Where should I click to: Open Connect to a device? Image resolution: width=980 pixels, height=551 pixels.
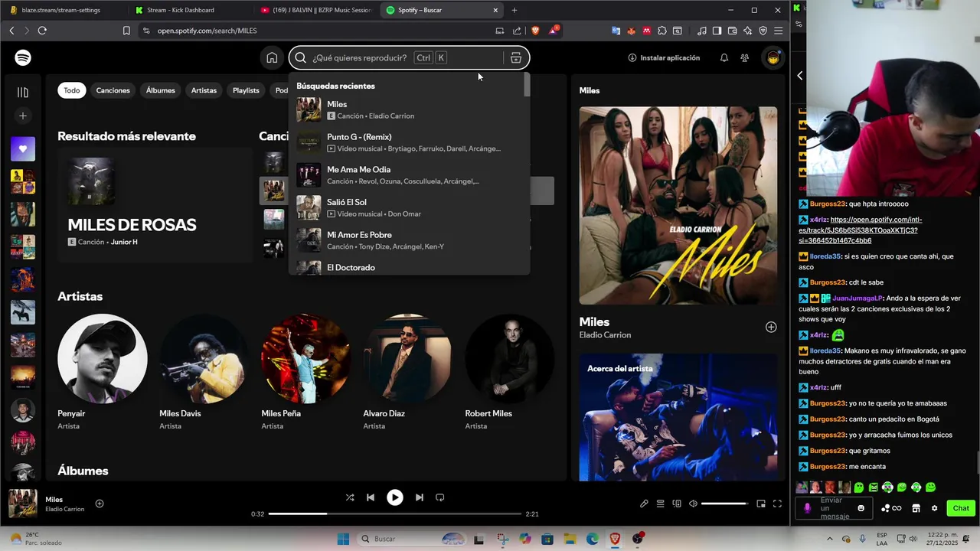pos(677,504)
